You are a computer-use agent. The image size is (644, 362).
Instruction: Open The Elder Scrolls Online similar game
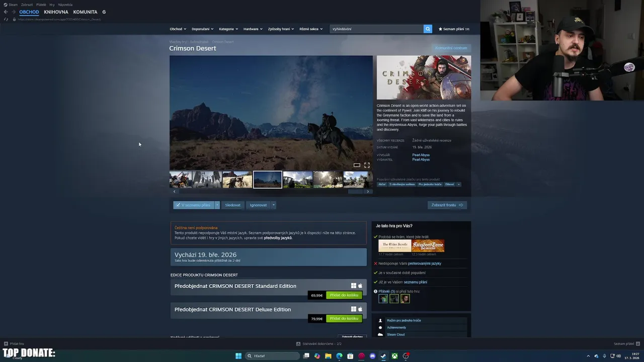coord(395,246)
